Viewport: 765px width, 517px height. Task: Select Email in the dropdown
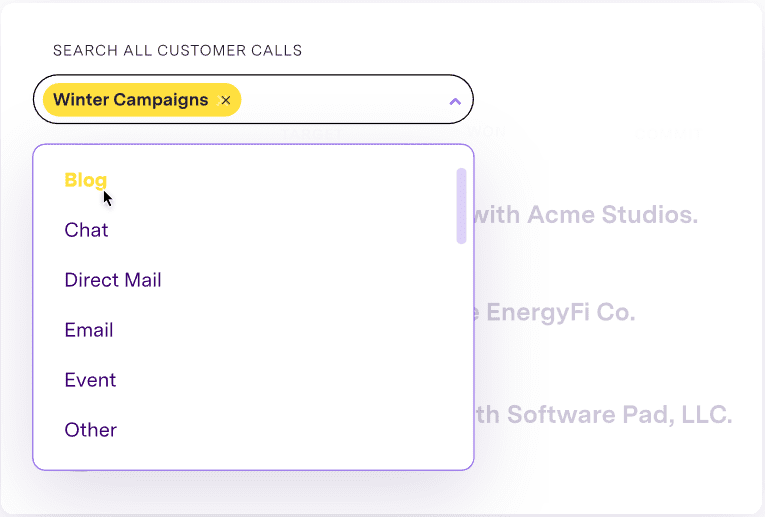pos(89,330)
